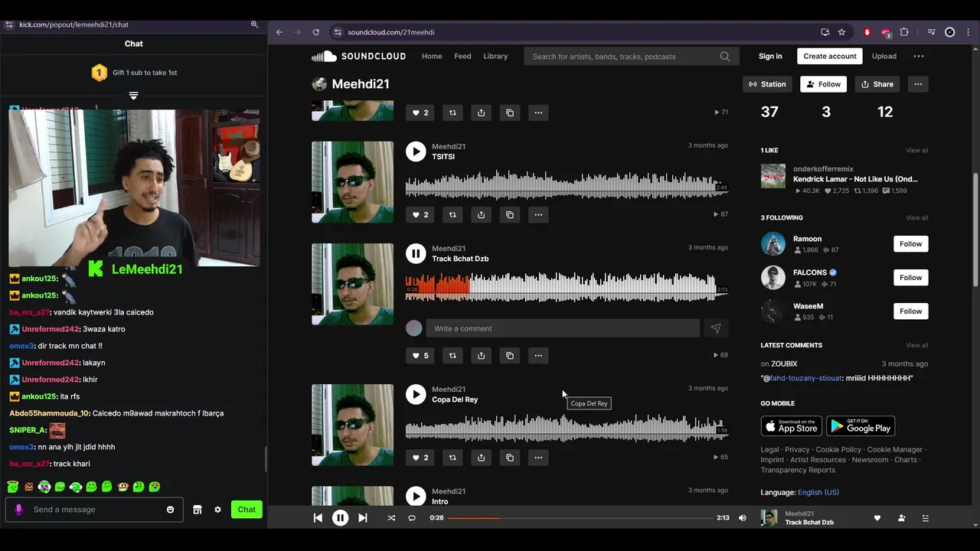Copy link of the TSITSI track
This screenshot has width=980, height=551.
coord(510,215)
